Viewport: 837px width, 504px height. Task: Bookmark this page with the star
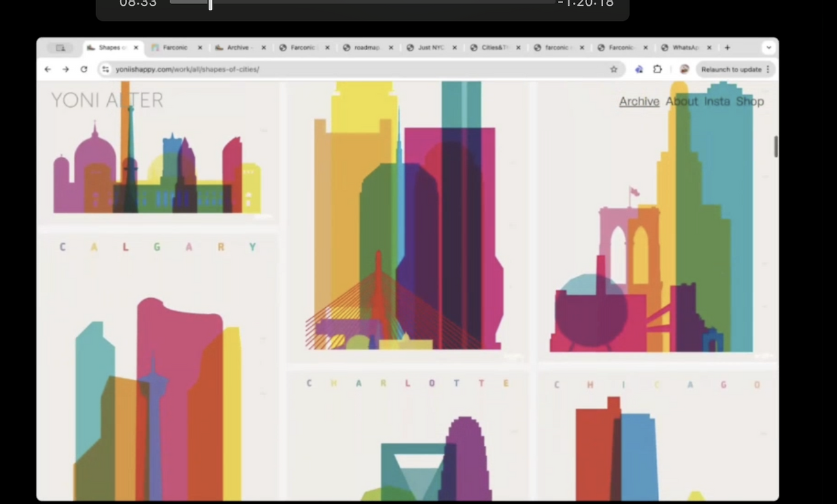click(x=613, y=69)
